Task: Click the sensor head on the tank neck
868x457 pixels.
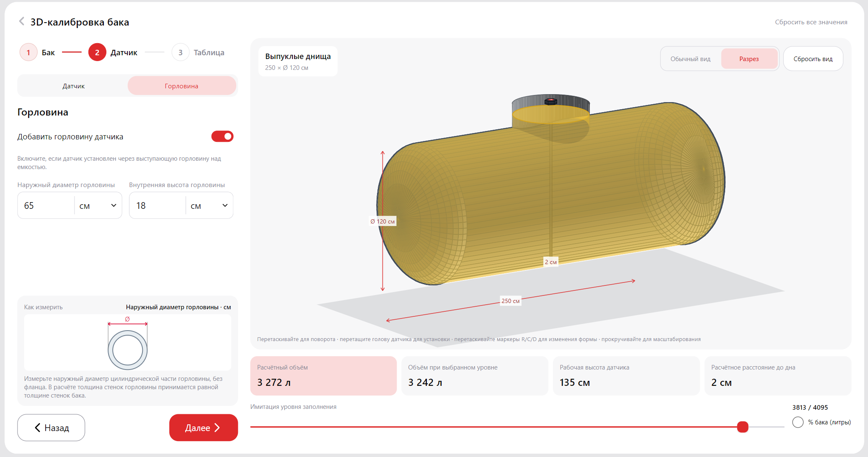Action: (550, 101)
